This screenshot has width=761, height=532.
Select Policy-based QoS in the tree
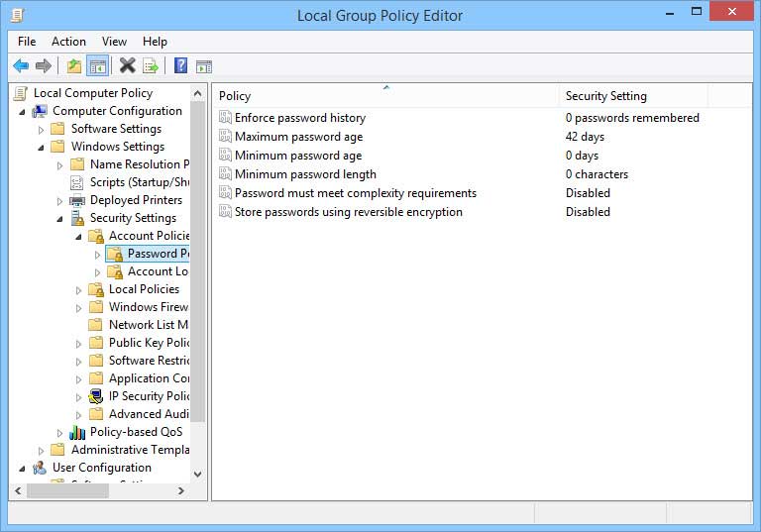[x=136, y=432]
